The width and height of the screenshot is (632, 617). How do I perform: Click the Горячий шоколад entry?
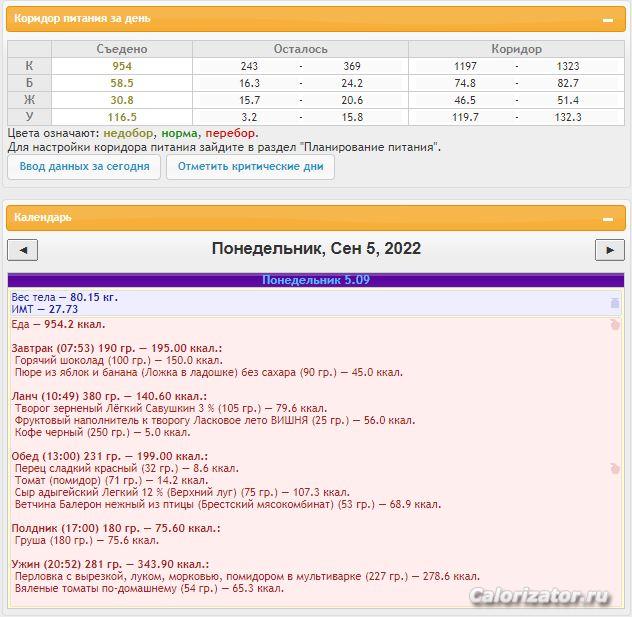(118, 360)
